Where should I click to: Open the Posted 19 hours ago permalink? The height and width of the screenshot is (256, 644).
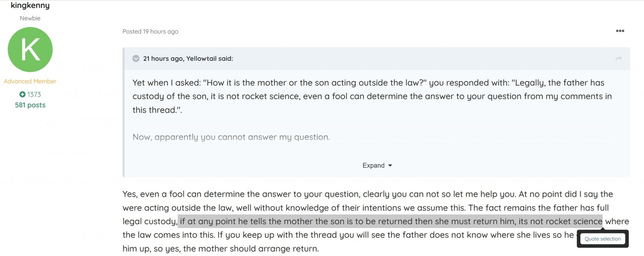[150, 31]
